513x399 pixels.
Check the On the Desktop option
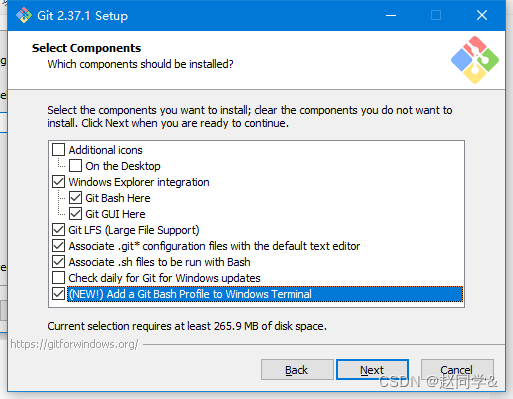[75, 166]
